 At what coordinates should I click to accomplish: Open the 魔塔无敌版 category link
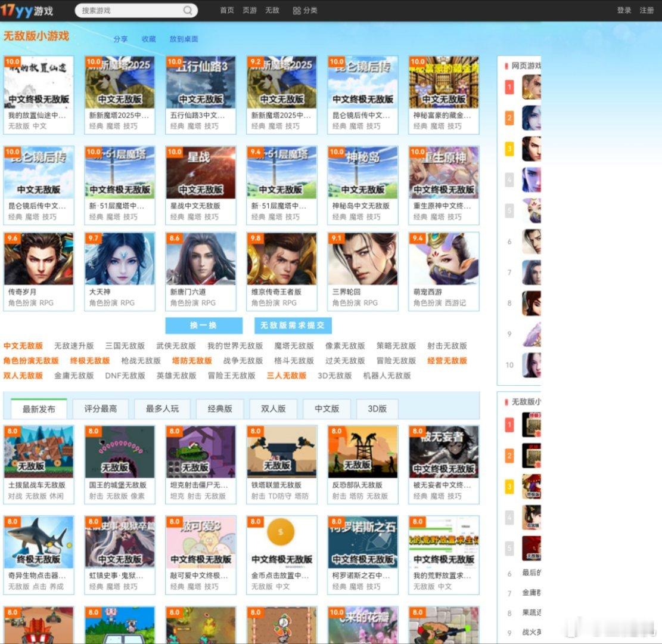(x=294, y=346)
